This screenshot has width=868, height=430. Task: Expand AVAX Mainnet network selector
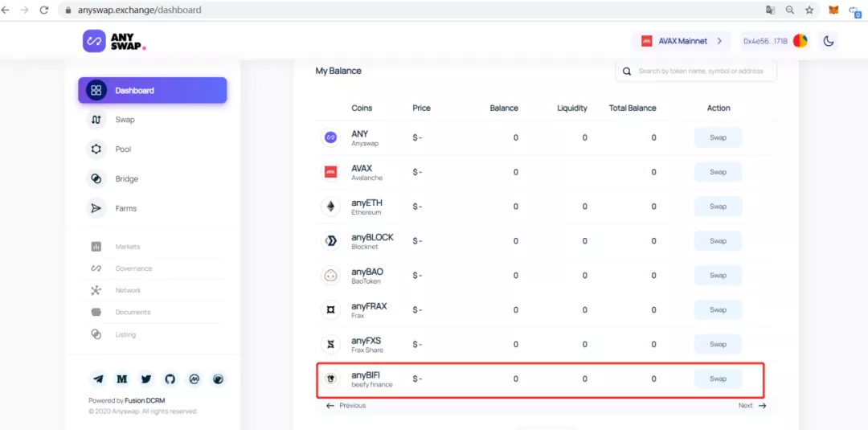click(682, 41)
